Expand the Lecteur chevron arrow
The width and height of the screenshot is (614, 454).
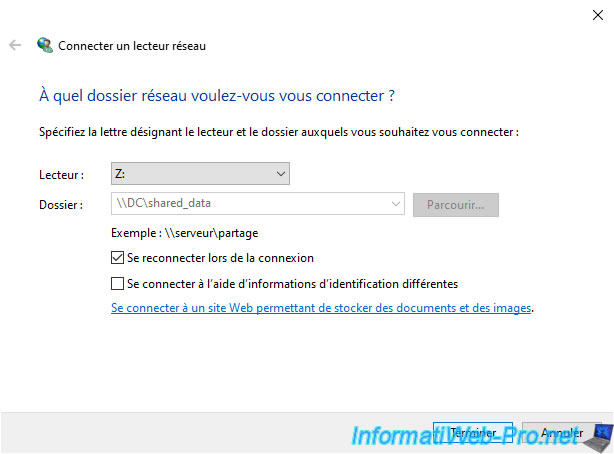(x=280, y=174)
